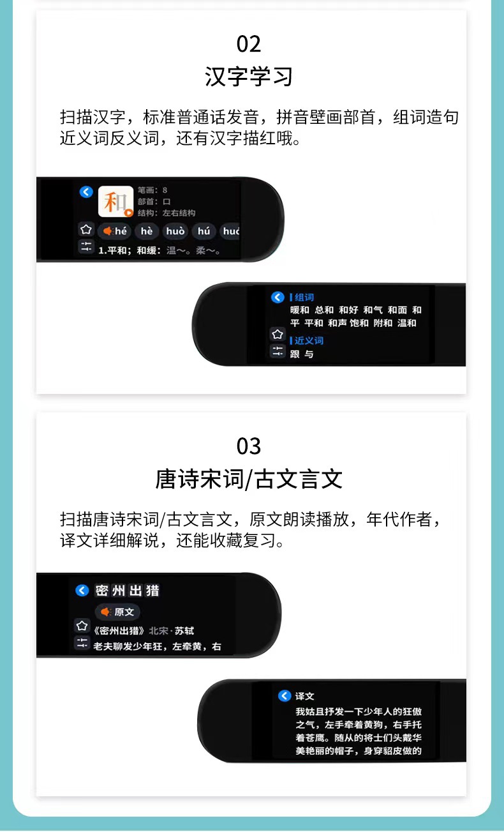The image size is (504, 832).
Task: Tap the back arrow beside 译文
Action: (x=285, y=696)
